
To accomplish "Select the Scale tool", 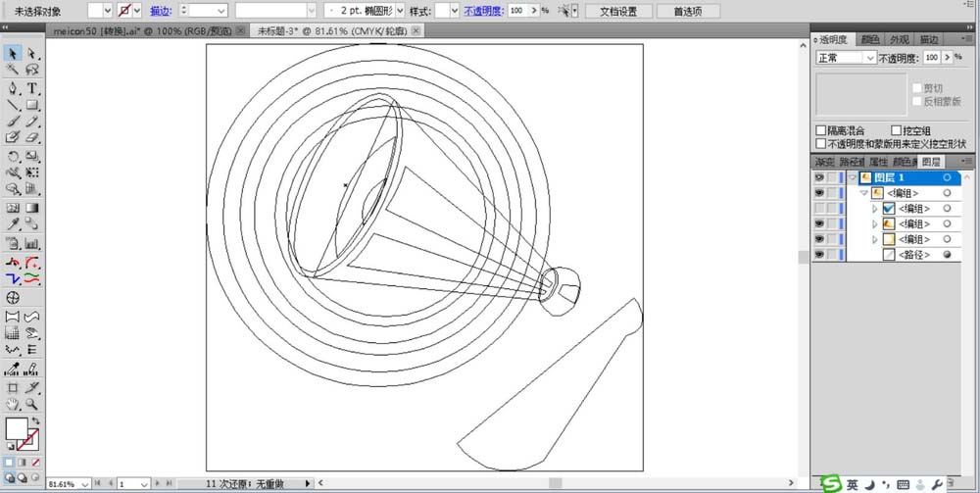I will click(x=32, y=156).
